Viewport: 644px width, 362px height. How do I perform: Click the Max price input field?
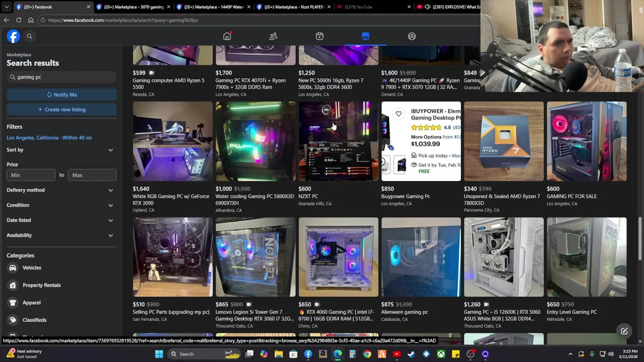[92, 175]
